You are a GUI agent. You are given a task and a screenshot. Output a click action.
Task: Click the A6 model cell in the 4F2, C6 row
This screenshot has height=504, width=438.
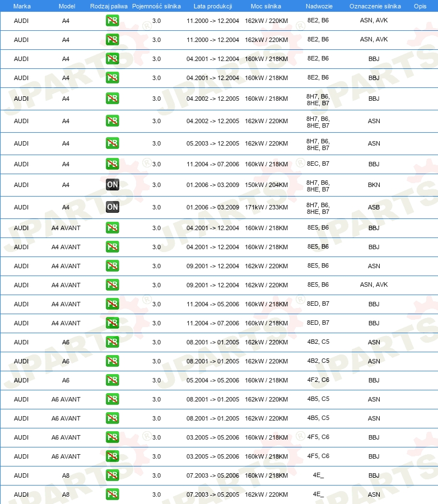tap(66, 380)
